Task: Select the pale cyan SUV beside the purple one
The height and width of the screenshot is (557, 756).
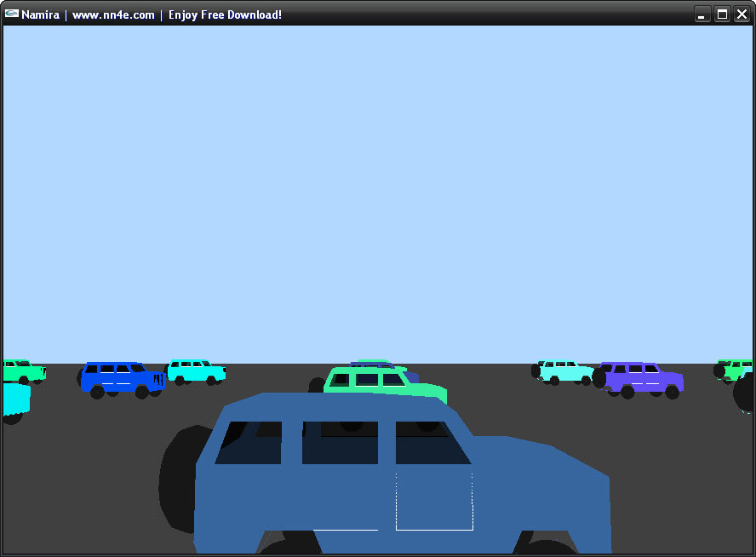Action: [563, 372]
